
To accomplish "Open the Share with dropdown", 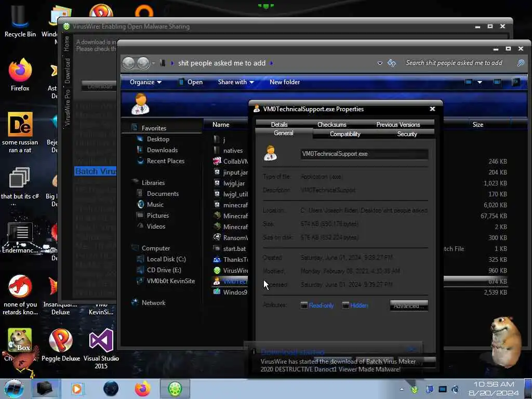I will click(x=236, y=82).
